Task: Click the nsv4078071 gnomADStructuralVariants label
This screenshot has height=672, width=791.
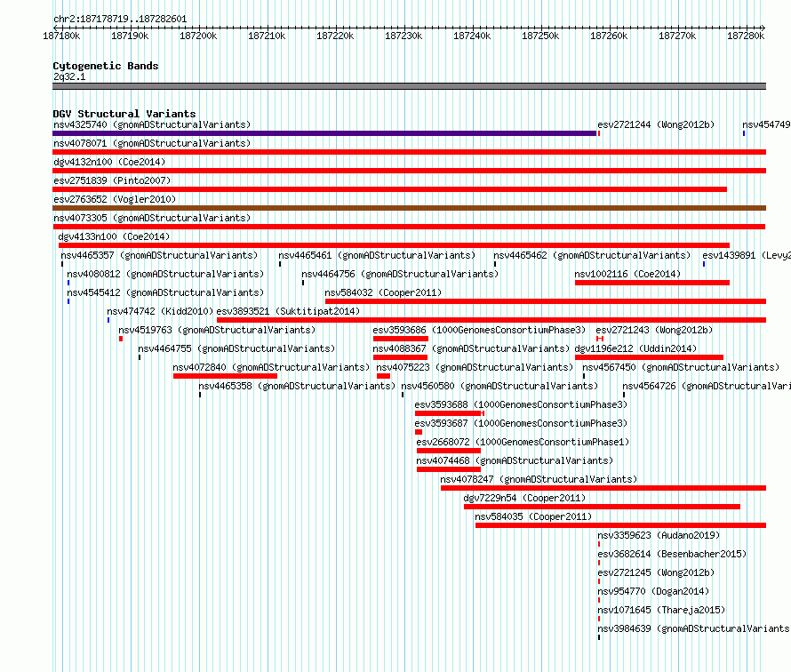Action: click(152, 143)
